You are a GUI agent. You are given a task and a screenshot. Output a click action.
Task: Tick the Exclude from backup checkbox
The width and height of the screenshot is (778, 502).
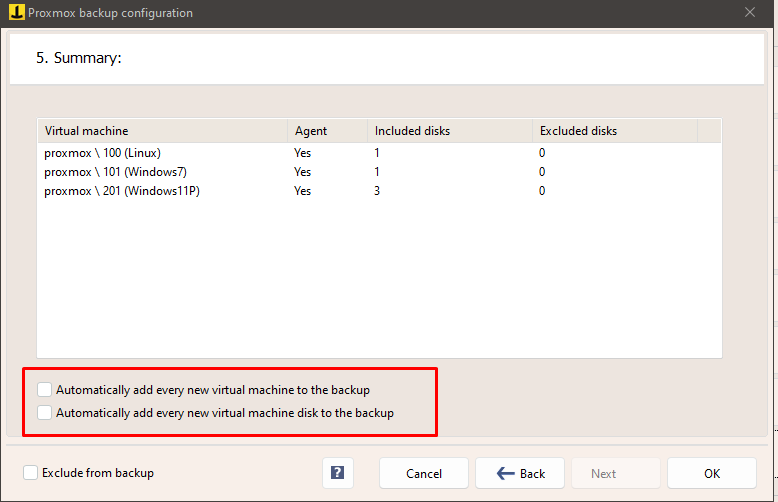[x=30, y=473]
